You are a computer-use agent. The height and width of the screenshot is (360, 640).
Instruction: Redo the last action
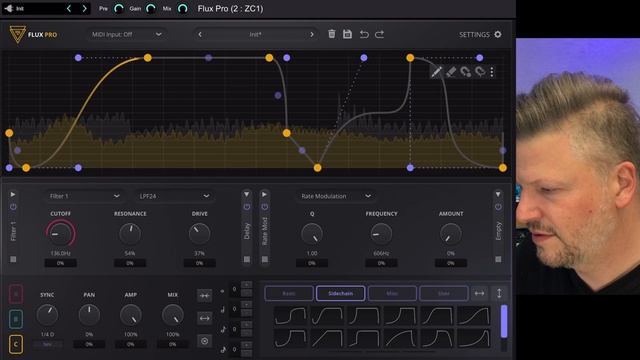pos(380,34)
